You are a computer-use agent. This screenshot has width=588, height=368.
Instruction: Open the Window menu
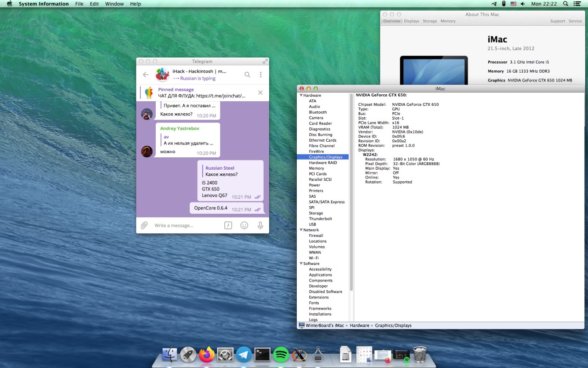tap(114, 4)
